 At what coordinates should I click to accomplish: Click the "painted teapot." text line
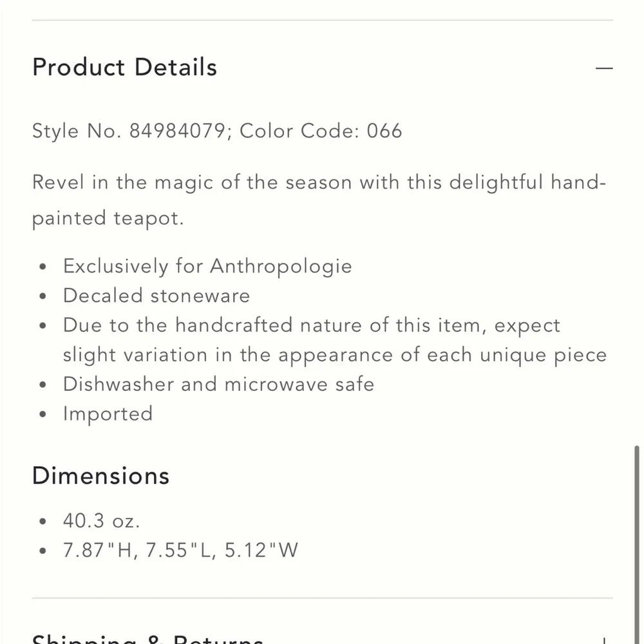[x=108, y=218]
